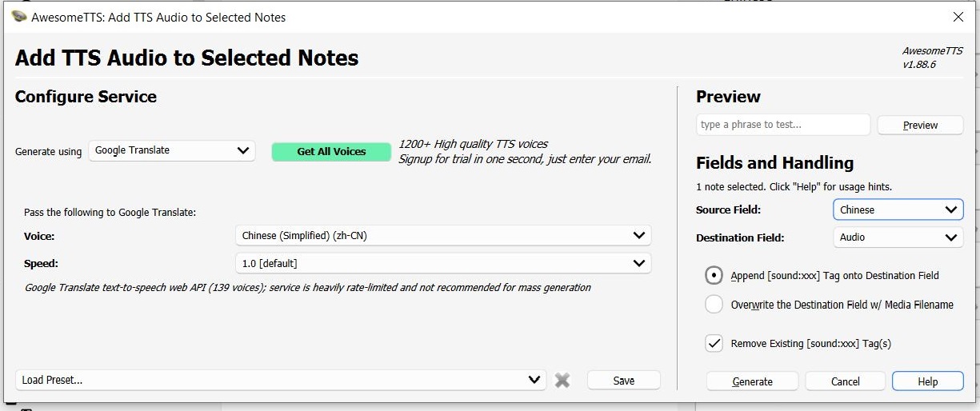The width and height of the screenshot is (980, 411).
Task: Select Overwrite the Destination Field radio option
Action: pos(714,305)
